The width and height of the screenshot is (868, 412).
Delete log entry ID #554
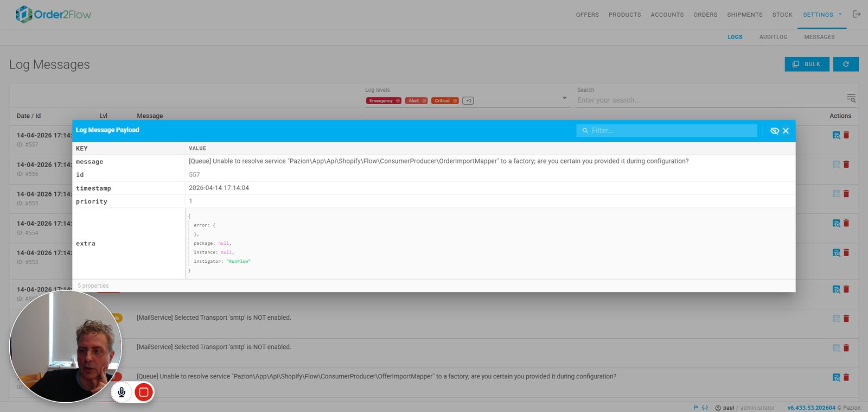(x=846, y=223)
